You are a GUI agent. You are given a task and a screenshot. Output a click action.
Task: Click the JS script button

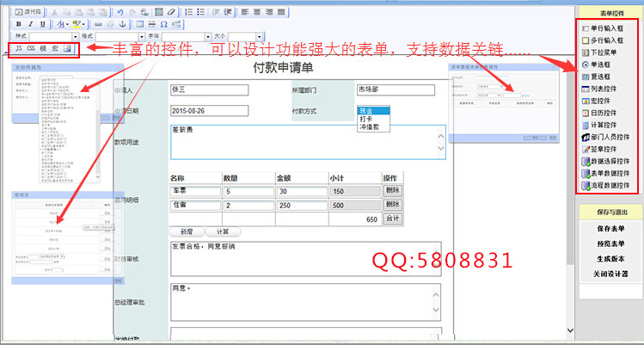click(19, 49)
